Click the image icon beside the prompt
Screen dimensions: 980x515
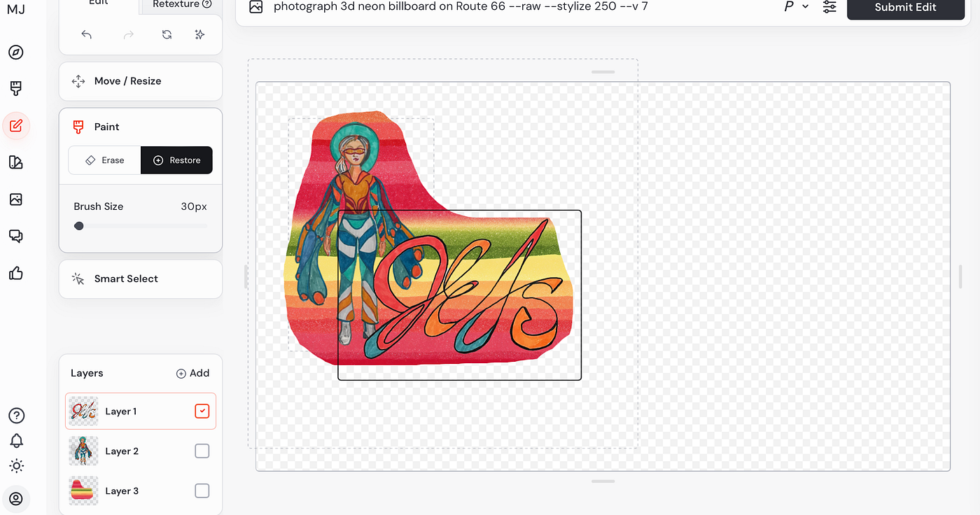click(x=256, y=7)
